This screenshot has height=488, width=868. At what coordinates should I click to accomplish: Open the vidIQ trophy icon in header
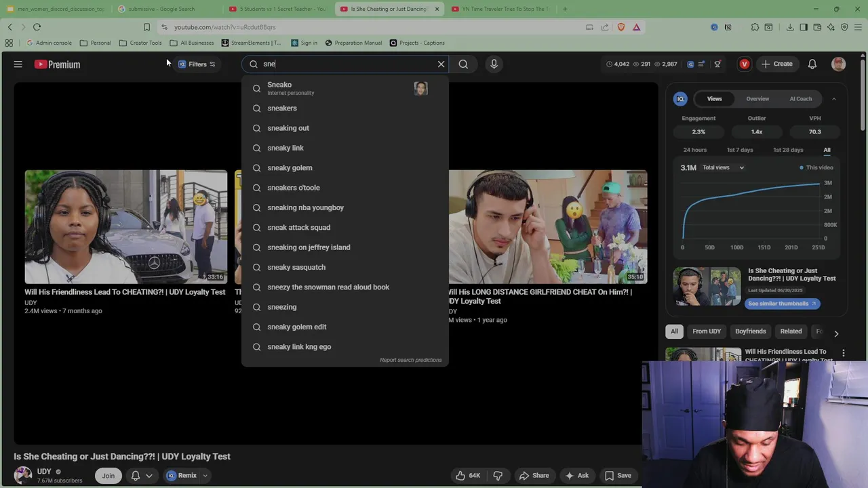(x=717, y=64)
